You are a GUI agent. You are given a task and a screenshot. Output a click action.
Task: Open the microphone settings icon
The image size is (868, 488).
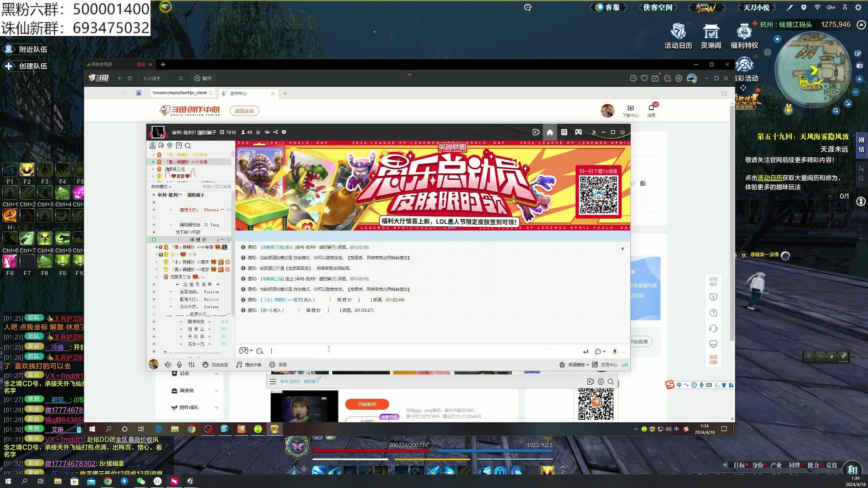[x=179, y=364]
